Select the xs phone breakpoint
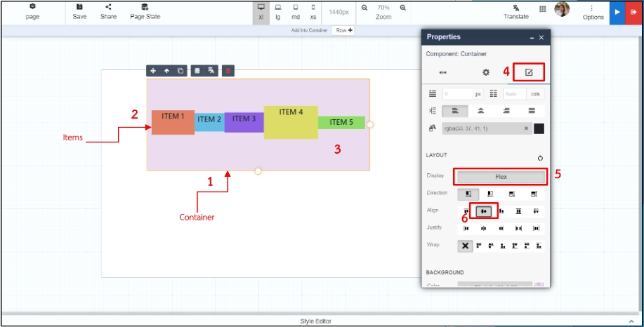The width and height of the screenshot is (644, 327). tap(313, 12)
